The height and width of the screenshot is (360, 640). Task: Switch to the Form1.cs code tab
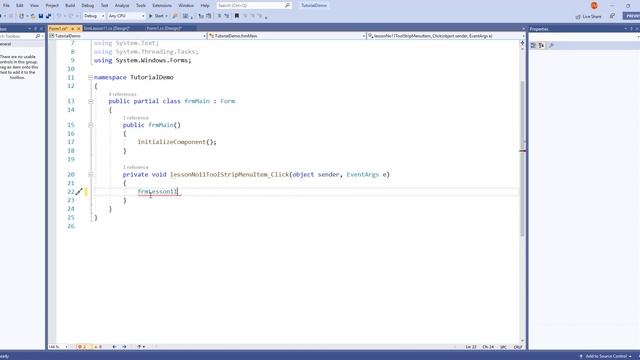tap(58, 29)
